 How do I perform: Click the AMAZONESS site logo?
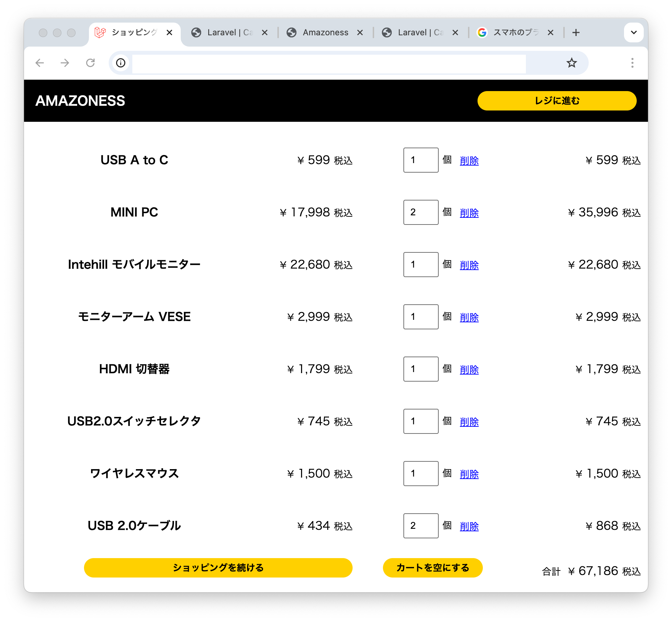tap(80, 101)
